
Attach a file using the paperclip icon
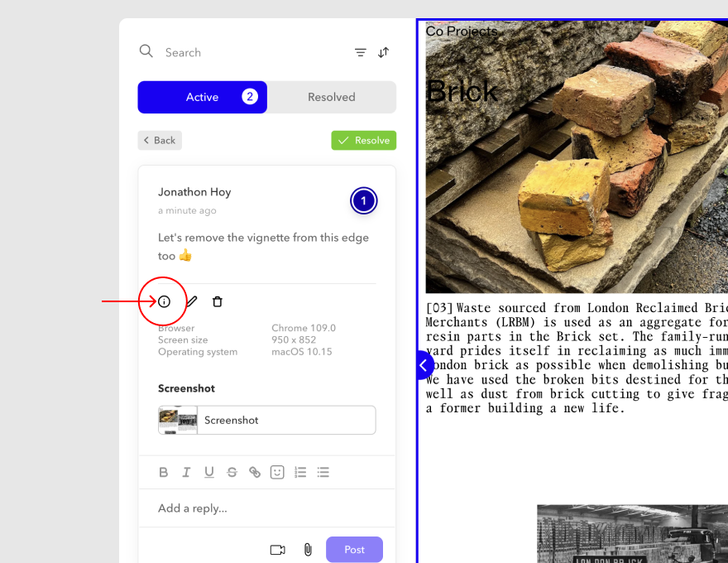coord(308,550)
